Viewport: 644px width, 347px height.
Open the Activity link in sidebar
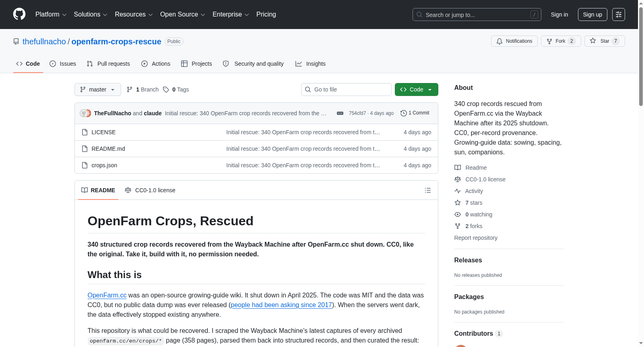(x=469, y=191)
